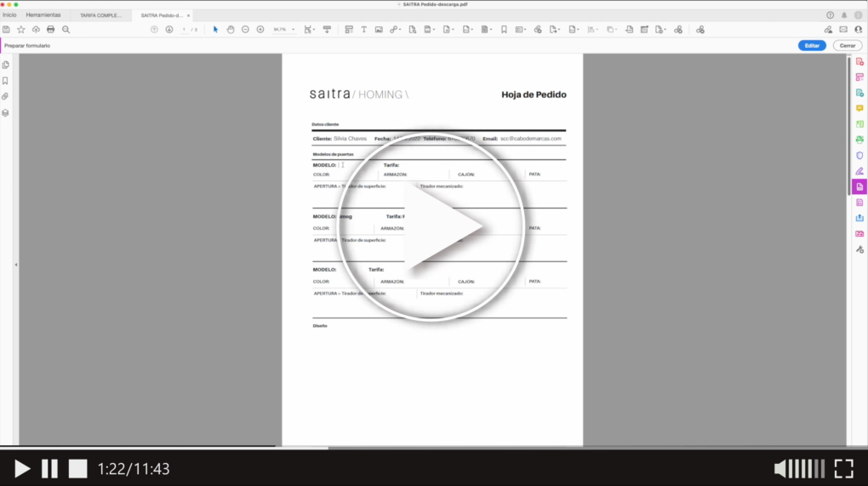Image resolution: width=868 pixels, height=486 pixels.
Task: Click the video player play button
Action: coord(21,469)
